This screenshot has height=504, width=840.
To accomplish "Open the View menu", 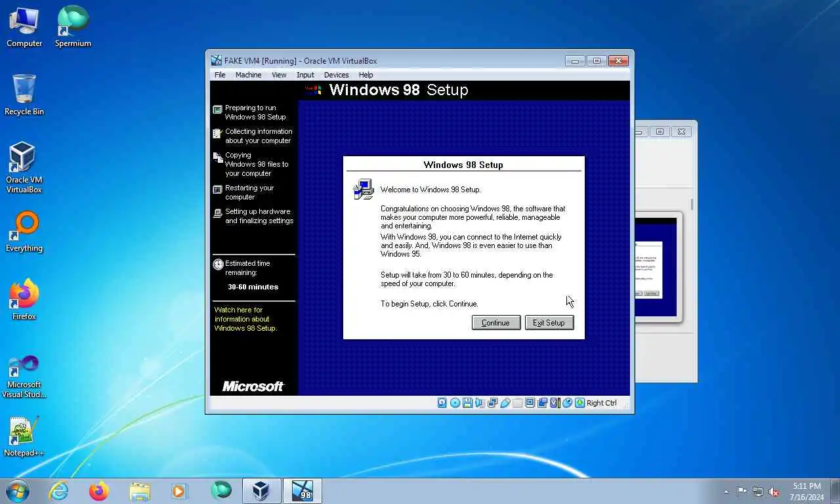I will click(x=279, y=75).
